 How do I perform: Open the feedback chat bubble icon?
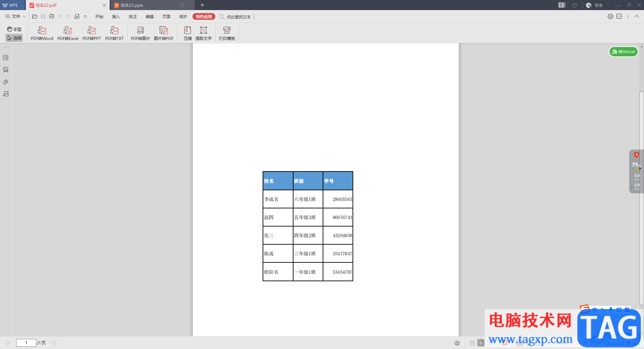click(x=619, y=16)
